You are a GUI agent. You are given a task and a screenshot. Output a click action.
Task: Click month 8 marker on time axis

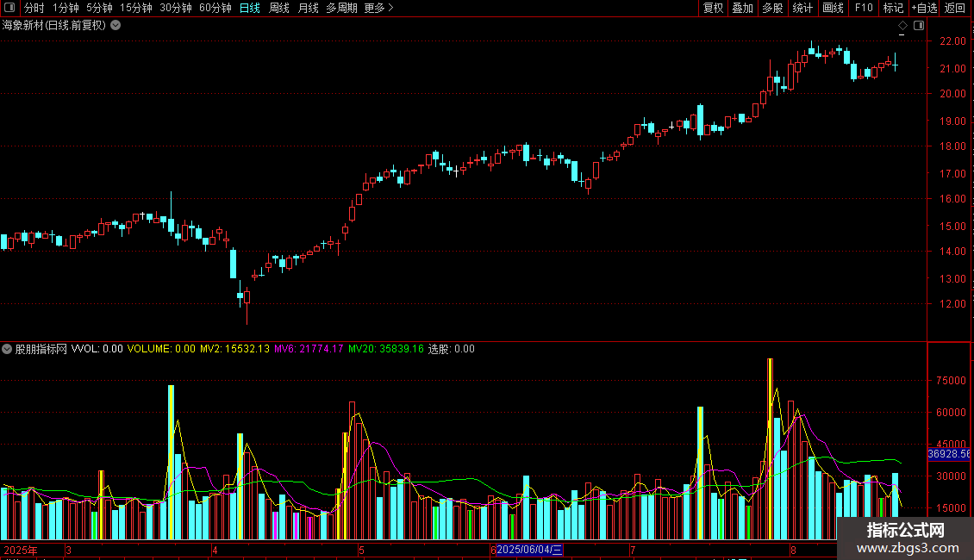point(793,550)
